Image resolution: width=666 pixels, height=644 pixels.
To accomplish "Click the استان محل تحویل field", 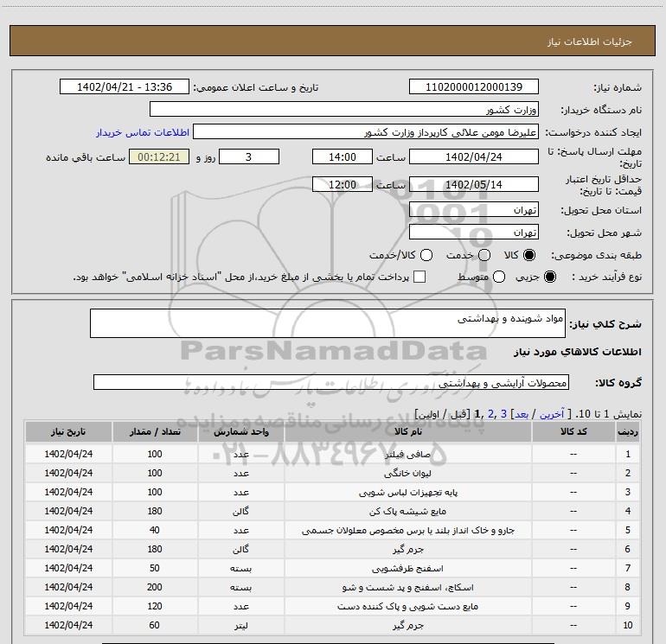I will pos(474,210).
